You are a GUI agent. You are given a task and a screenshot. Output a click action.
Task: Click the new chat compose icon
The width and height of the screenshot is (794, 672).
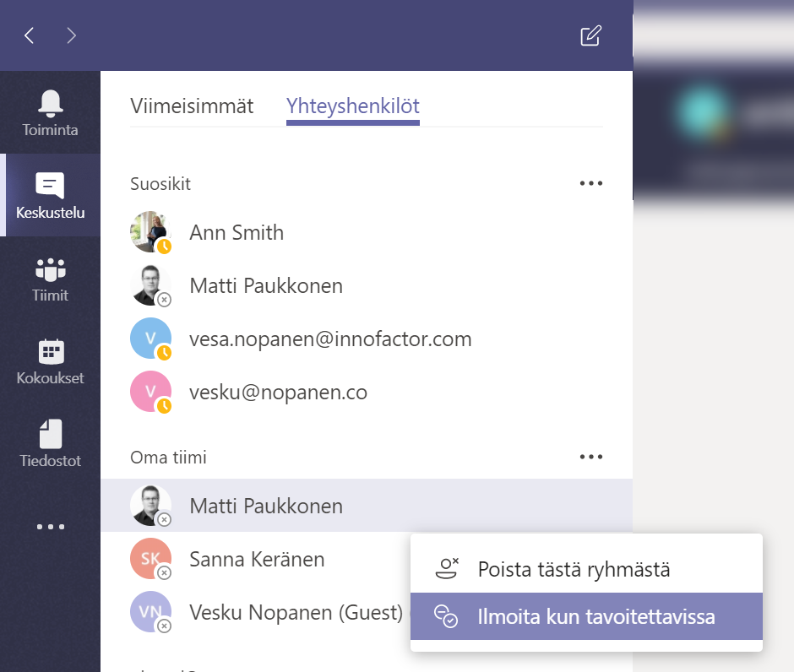pyautogui.click(x=590, y=35)
